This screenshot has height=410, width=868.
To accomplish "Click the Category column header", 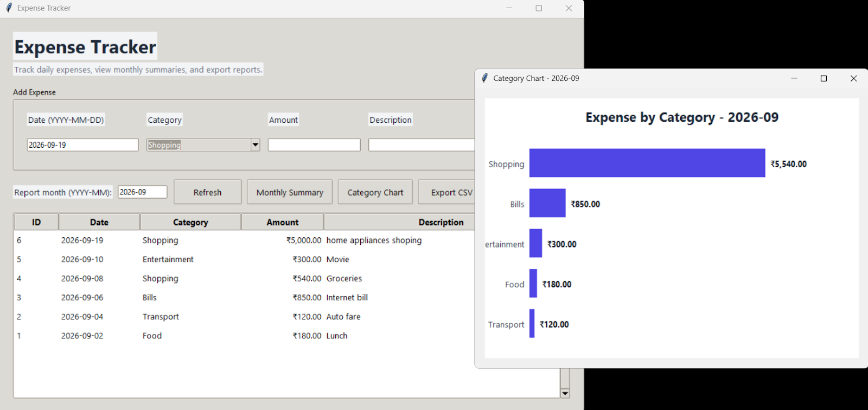I will (190, 222).
